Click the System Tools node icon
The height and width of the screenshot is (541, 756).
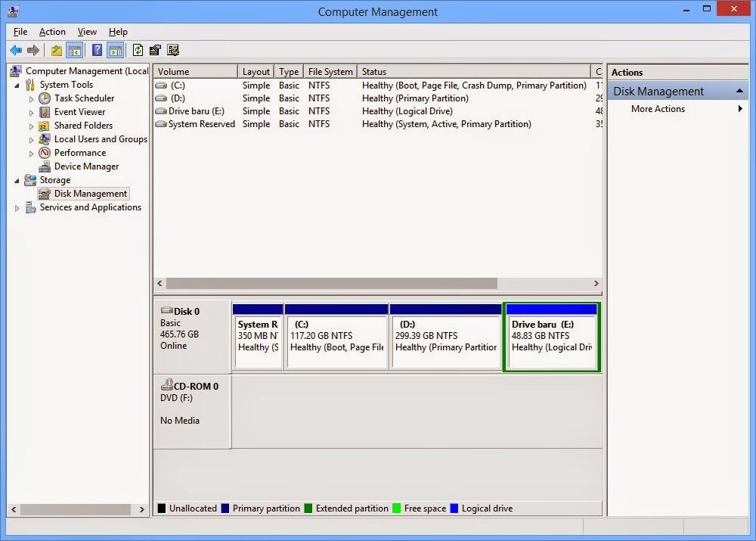(x=30, y=85)
